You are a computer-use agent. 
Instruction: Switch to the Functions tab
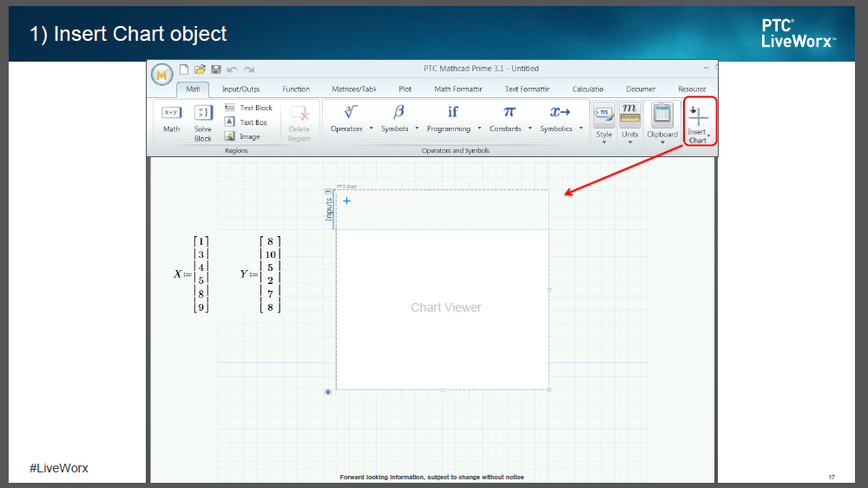coord(296,89)
